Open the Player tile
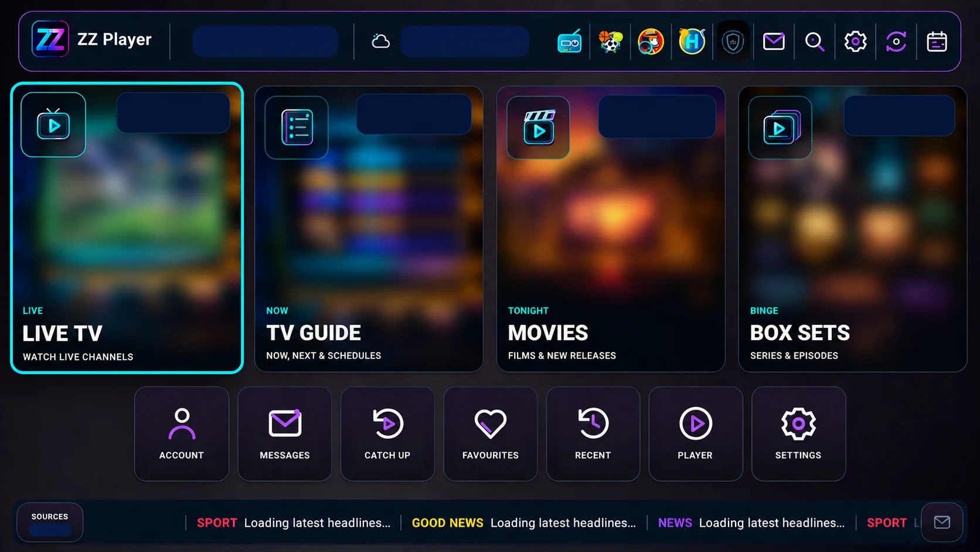The width and height of the screenshot is (980, 552). point(696,434)
